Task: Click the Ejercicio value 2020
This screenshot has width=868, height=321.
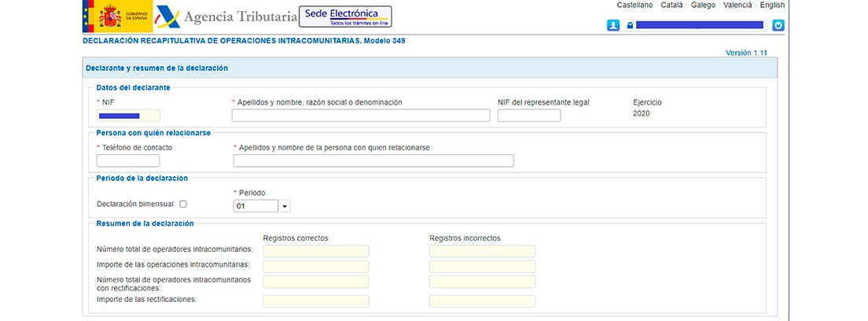Action: click(x=642, y=113)
